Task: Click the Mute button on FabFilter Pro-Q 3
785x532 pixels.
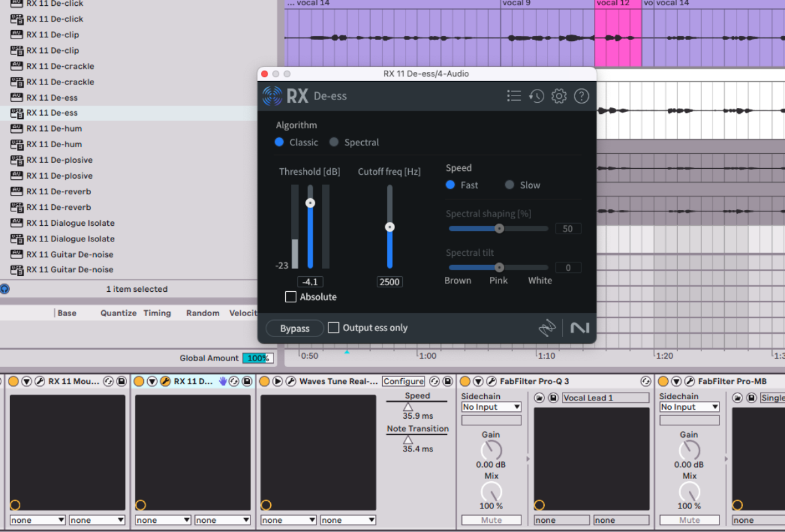Action: click(491, 520)
